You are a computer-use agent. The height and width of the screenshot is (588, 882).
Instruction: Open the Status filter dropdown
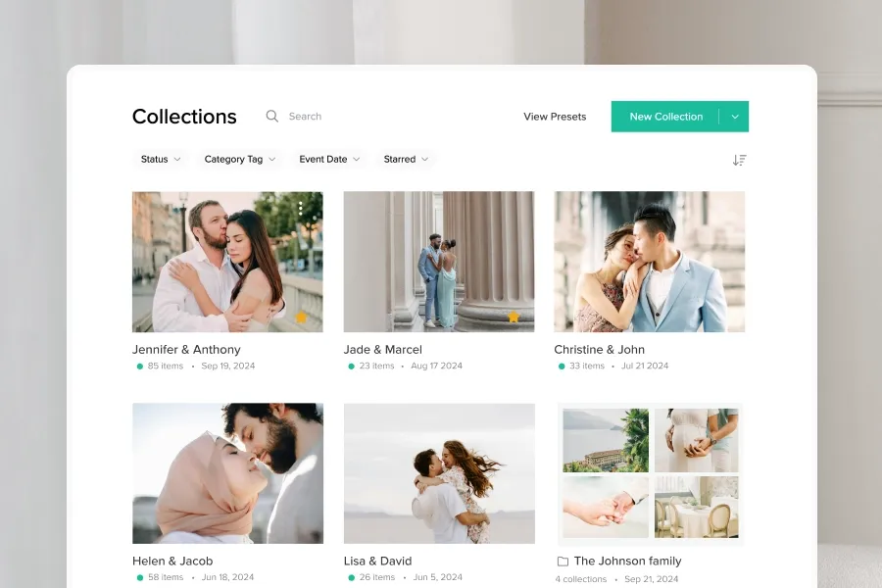tap(160, 159)
